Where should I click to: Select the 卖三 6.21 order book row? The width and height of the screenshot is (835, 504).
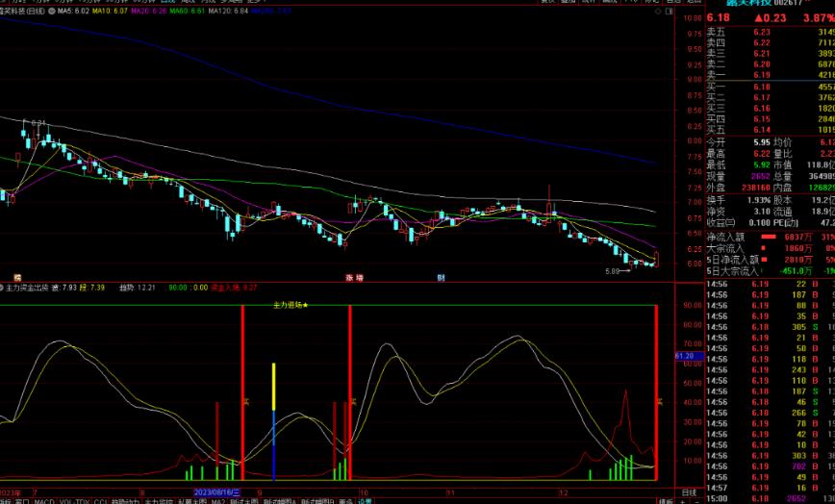(x=770, y=53)
